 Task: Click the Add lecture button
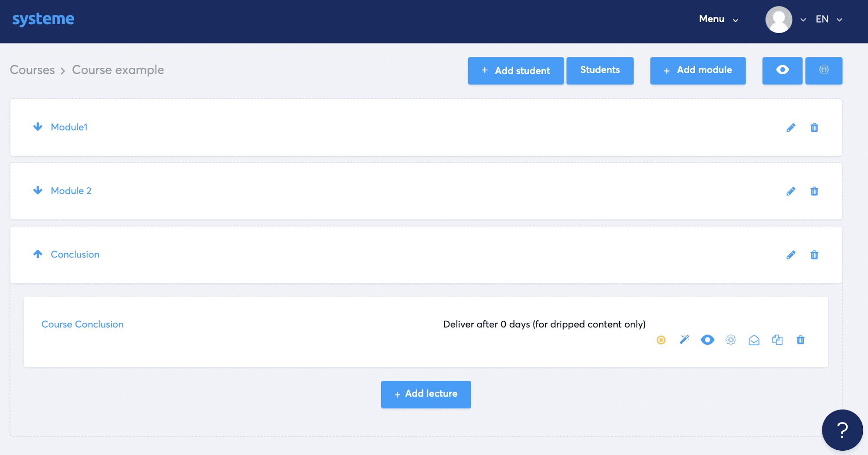[426, 394]
